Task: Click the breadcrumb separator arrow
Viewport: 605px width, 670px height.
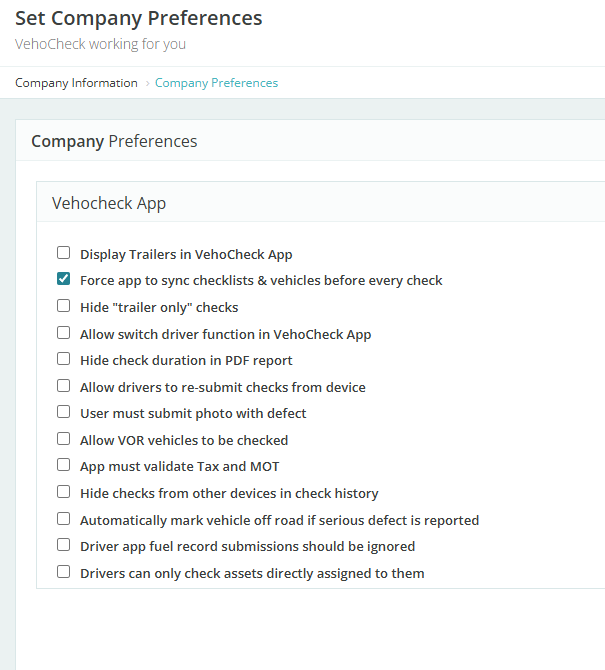Action: click(x=147, y=83)
